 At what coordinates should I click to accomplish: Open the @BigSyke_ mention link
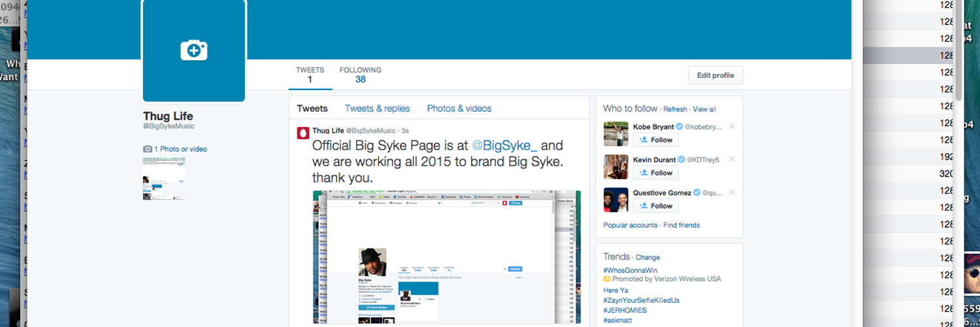[504, 145]
